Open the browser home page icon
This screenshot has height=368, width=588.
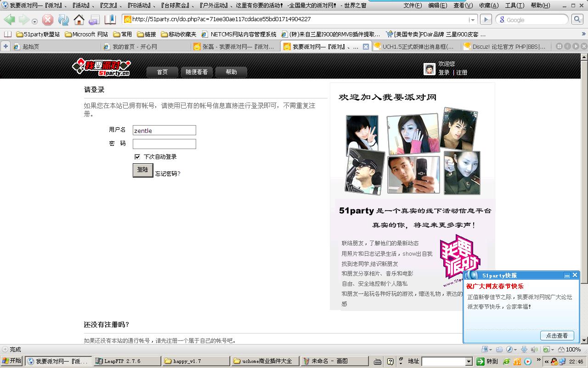coord(79,20)
